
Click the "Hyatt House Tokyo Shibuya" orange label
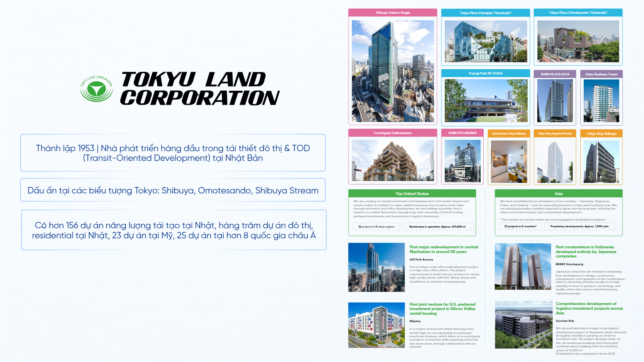[509, 133]
